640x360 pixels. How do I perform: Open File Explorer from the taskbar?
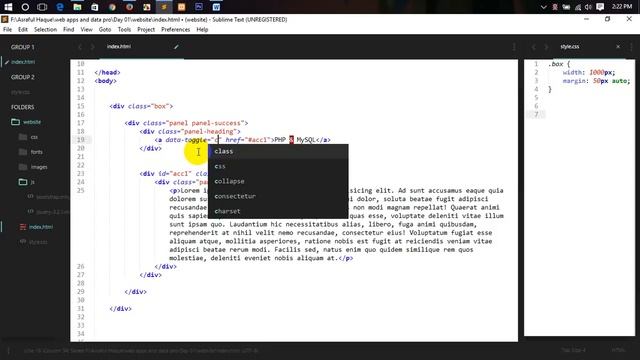77,7
